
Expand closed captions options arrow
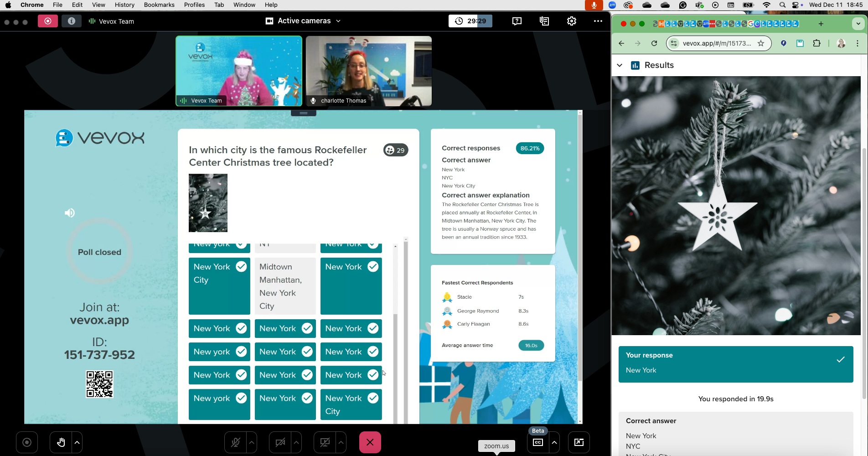[x=554, y=442]
